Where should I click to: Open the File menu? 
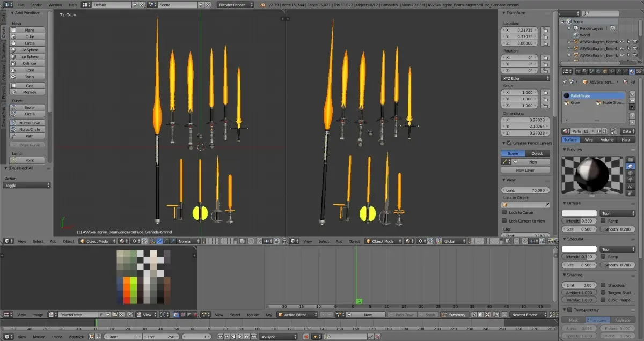[x=20, y=5]
